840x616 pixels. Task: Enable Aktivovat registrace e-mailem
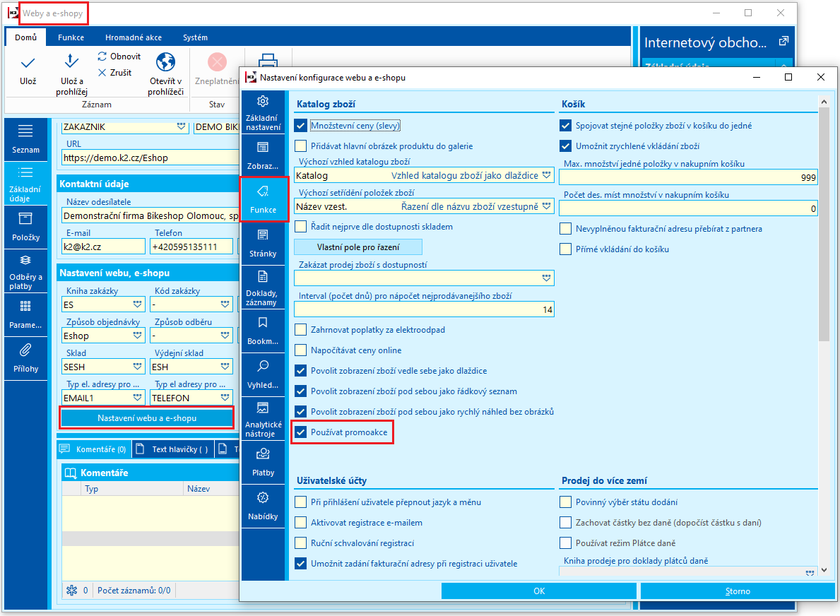click(x=300, y=523)
